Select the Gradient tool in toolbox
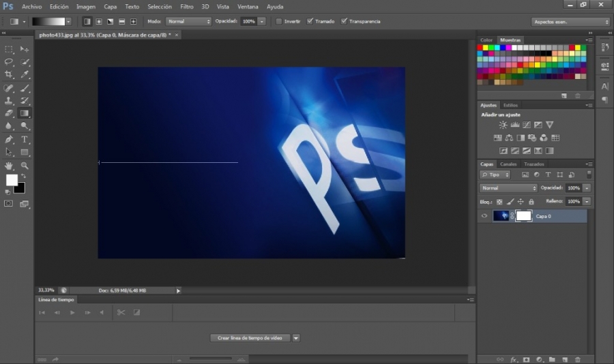 coord(25,113)
